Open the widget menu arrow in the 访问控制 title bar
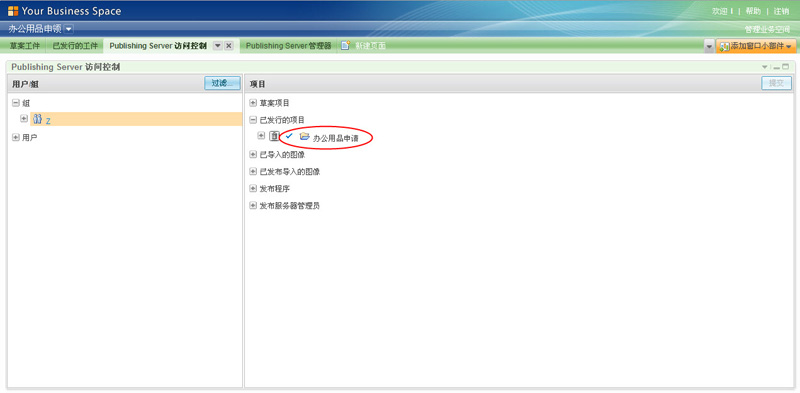 [765, 67]
